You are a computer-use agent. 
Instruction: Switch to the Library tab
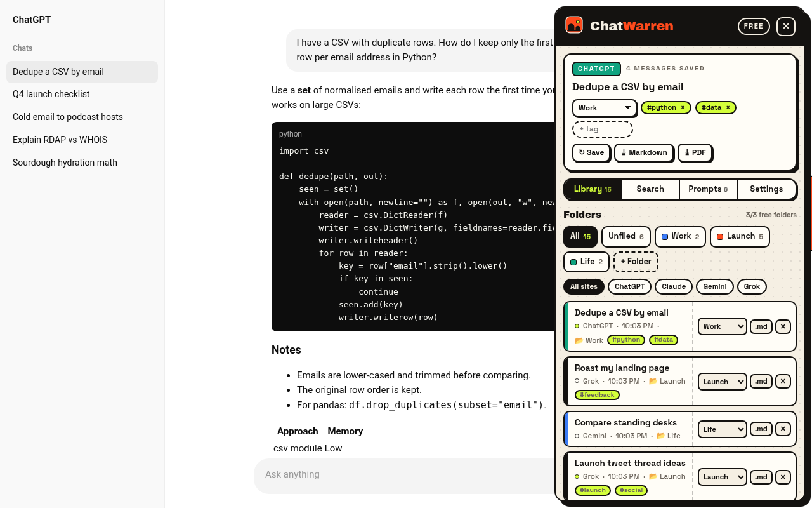[x=593, y=189]
